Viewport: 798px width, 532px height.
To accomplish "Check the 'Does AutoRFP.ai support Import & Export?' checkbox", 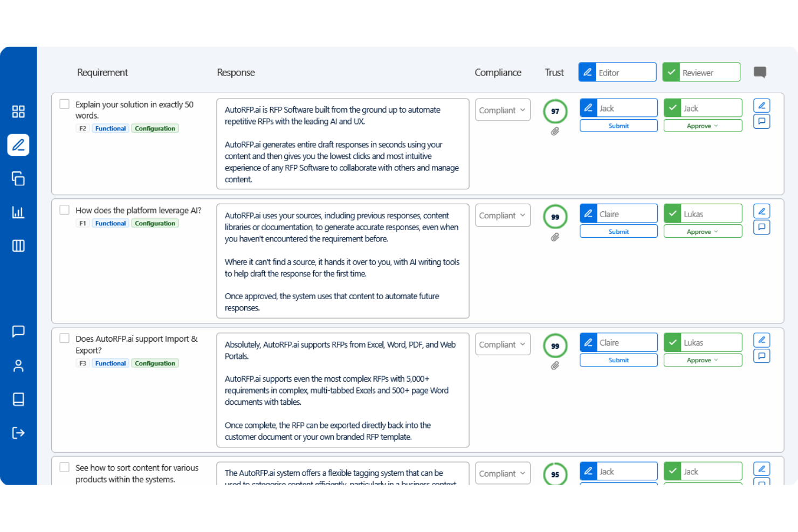I will (x=65, y=338).
